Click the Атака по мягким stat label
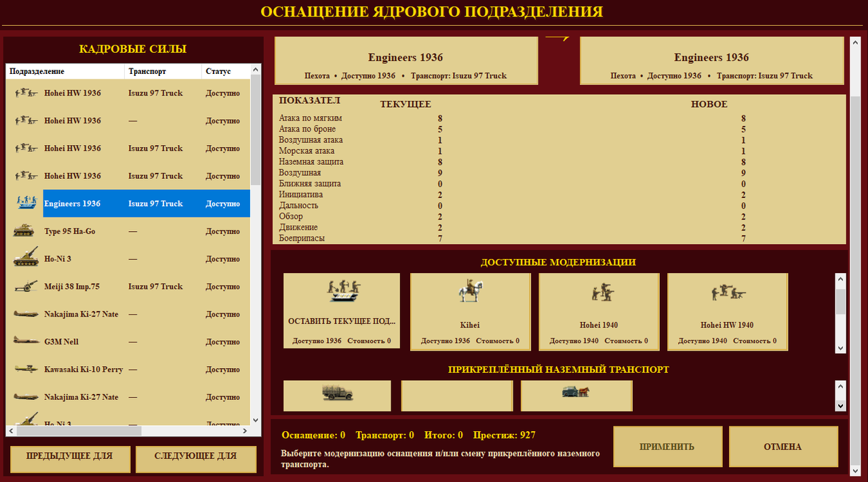 point(311,118)
